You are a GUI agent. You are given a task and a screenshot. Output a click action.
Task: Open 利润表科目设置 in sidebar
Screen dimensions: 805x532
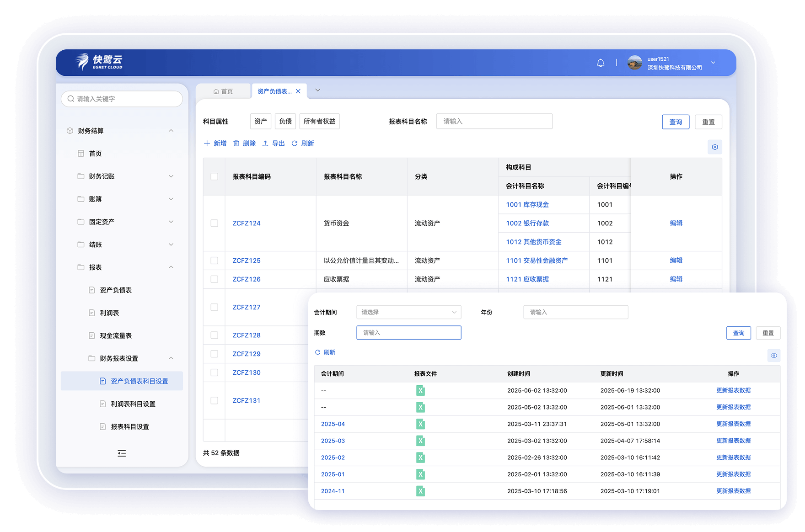133,404
